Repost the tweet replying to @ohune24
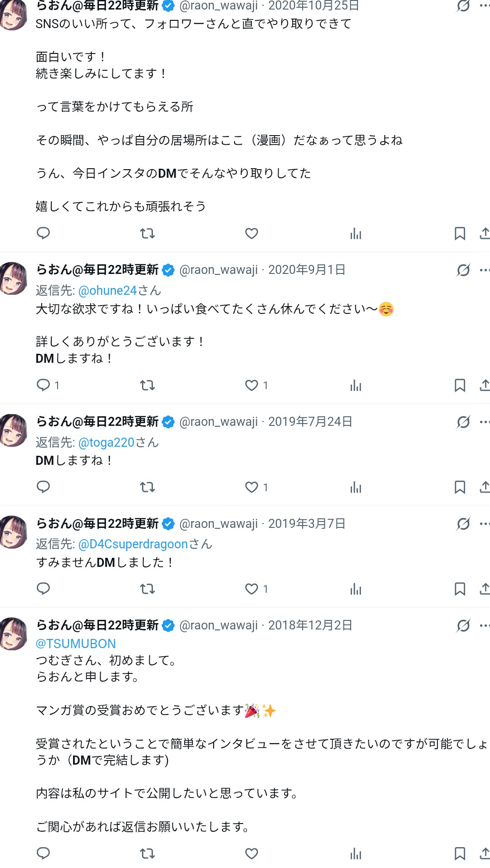 point(147,385)
